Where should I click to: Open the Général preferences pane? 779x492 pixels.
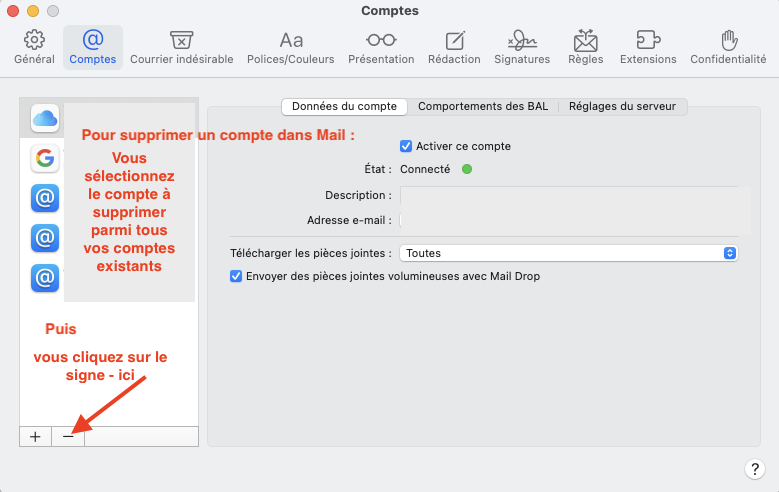(x=34, y=47)
